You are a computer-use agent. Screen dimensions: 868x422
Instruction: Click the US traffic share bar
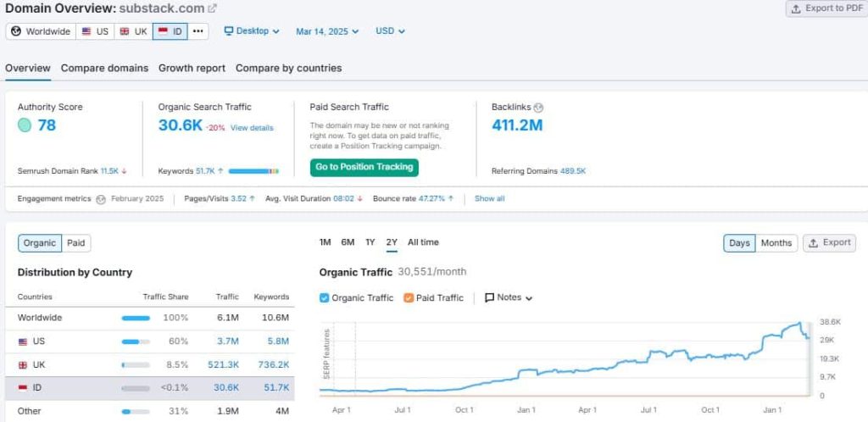coord(136,341)
